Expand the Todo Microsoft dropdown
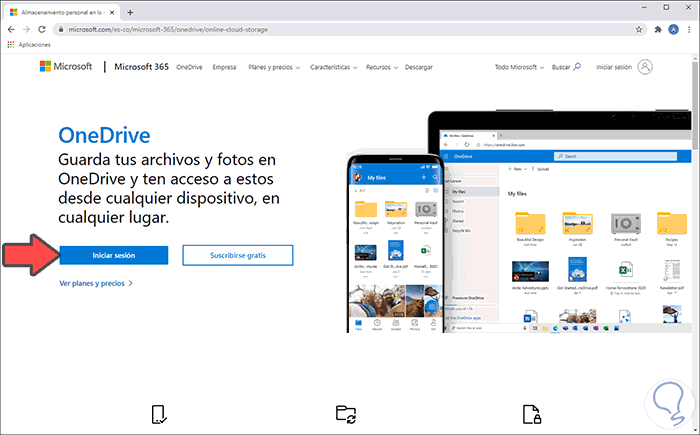This screenshot has height=435, width=700. (x=519, y=67)
